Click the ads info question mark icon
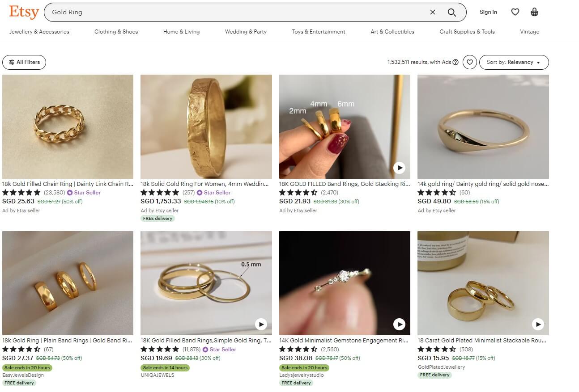The width and height of the screenshot is (579, 392). click(455, 62)
